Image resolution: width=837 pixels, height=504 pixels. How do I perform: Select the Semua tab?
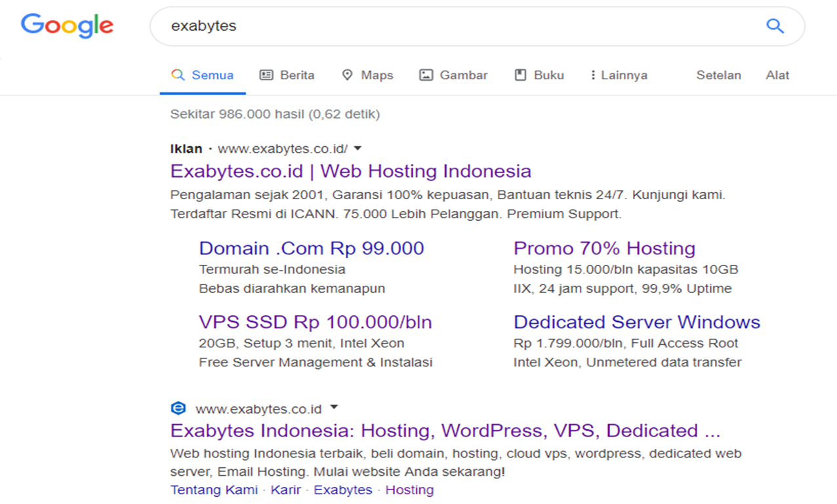203,75
